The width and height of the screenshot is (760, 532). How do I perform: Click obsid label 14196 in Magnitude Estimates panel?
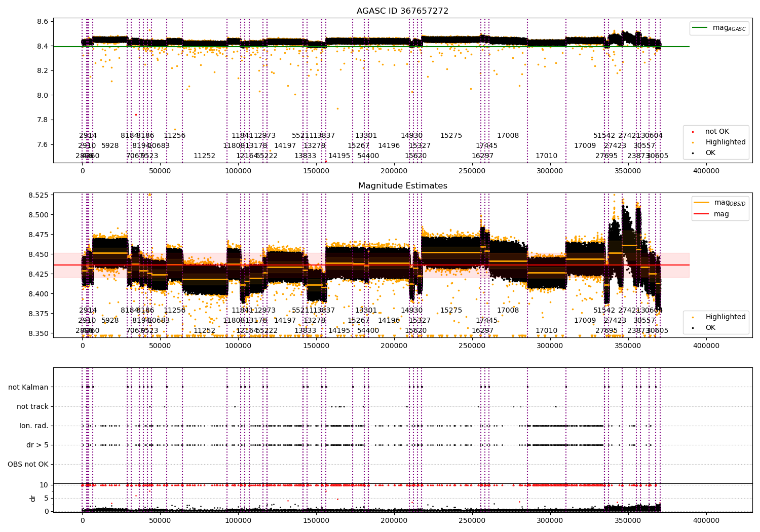(389, 321)
